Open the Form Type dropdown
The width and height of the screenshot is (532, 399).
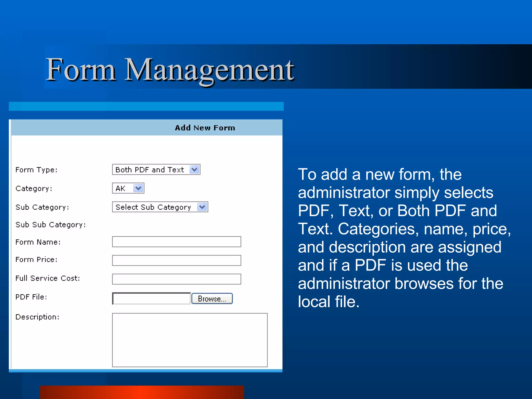[x=156, y=170]
